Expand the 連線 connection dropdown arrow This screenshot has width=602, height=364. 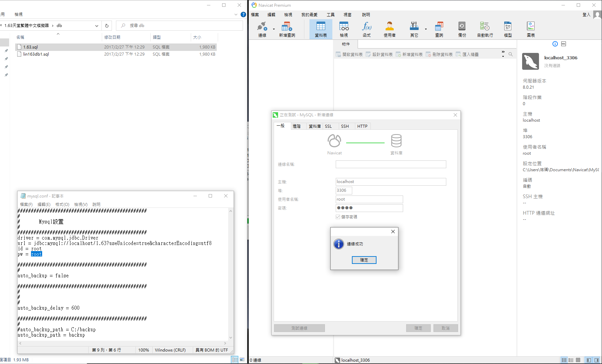274,29
